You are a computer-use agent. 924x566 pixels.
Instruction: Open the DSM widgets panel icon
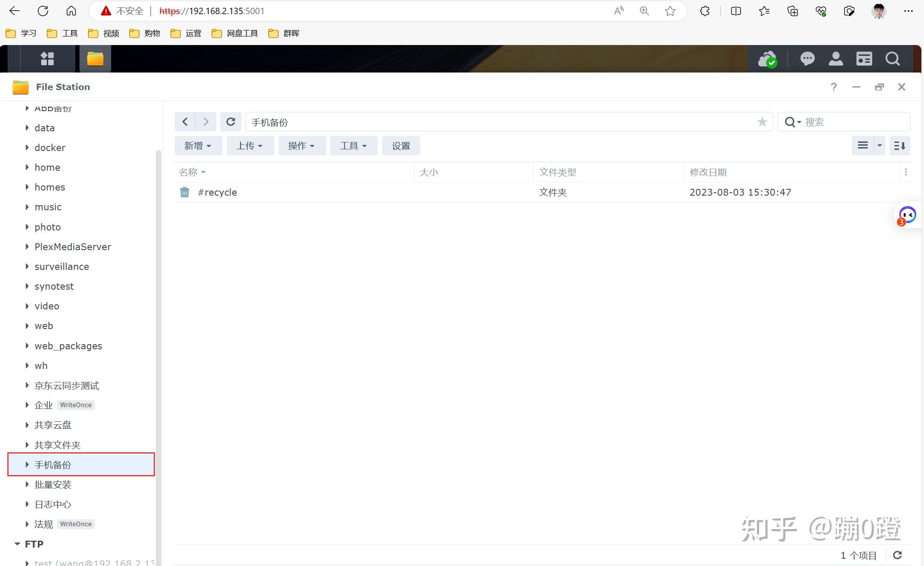pyautogui.click(x=864, y=59)
